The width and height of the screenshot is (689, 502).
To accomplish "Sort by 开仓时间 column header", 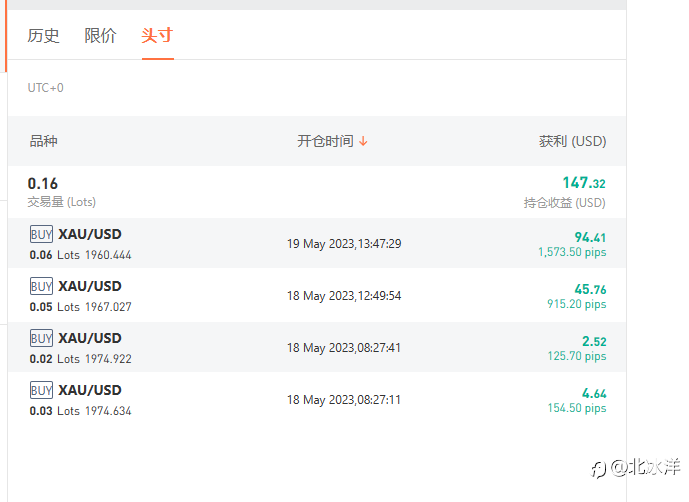I will [x=325, y=142].
